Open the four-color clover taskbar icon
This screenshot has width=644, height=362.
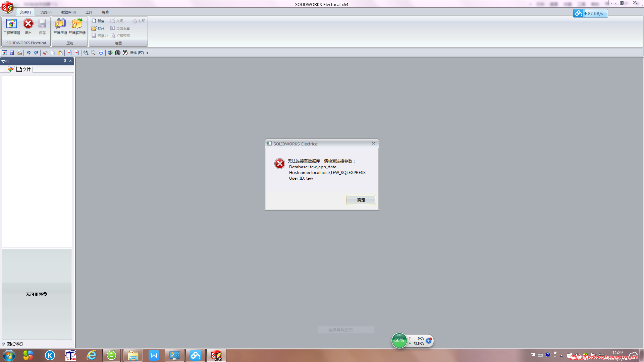pyautogui.click(x=28, y=355)
